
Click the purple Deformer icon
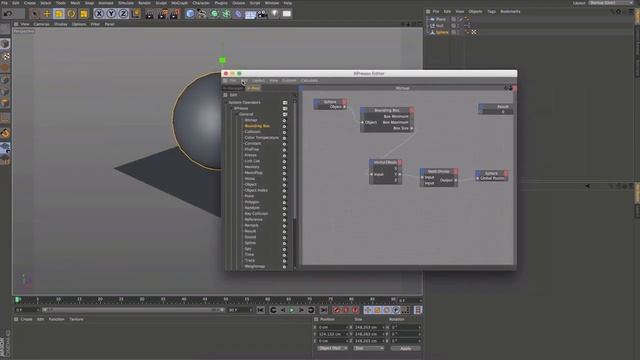pos(238,14)
